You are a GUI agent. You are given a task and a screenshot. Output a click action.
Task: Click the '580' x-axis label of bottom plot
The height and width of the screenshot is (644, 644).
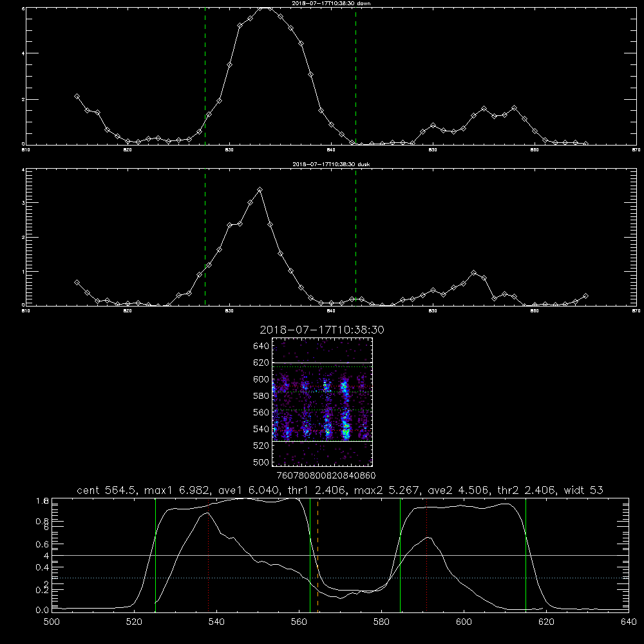point(381,622)
